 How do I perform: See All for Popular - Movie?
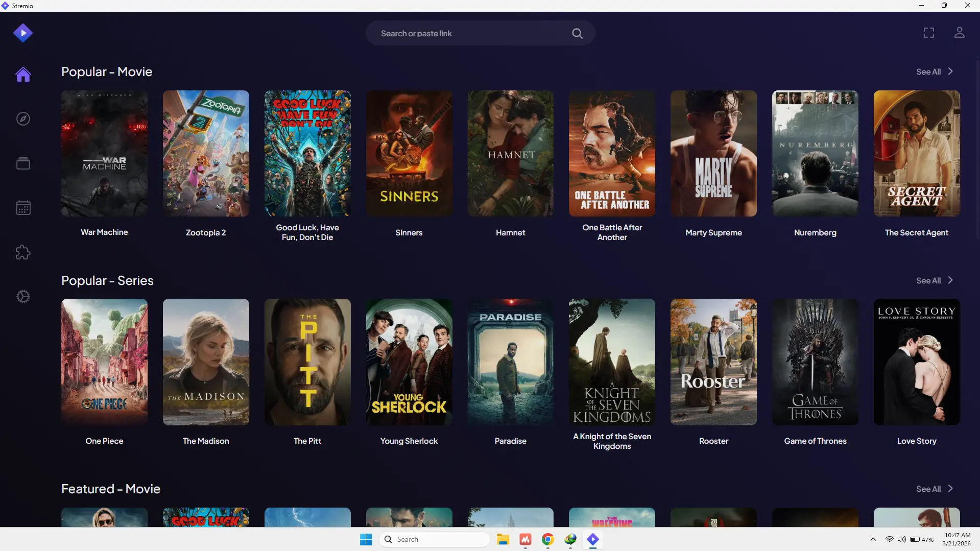(x=928, y=72)
